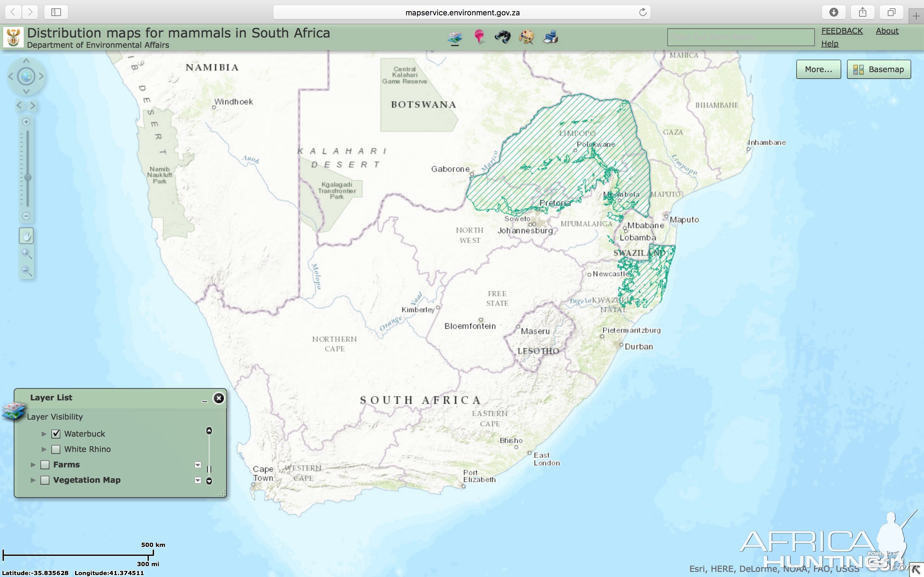Click the Feedback menu link
This screenshot has width=924, height=577.
842,30
